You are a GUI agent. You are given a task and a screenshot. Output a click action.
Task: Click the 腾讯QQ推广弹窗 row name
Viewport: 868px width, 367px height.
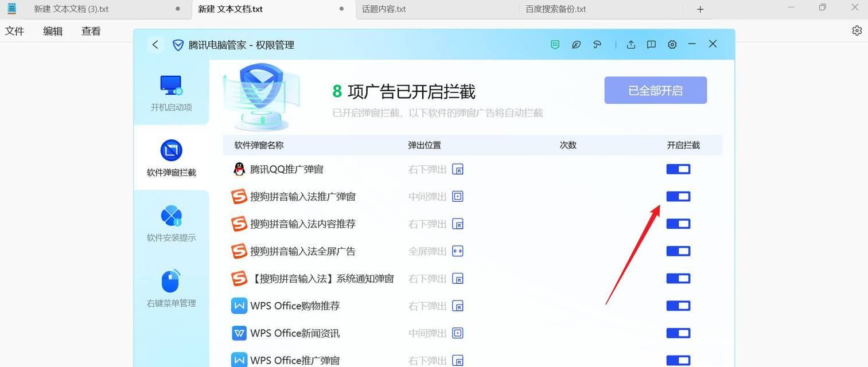287,169
